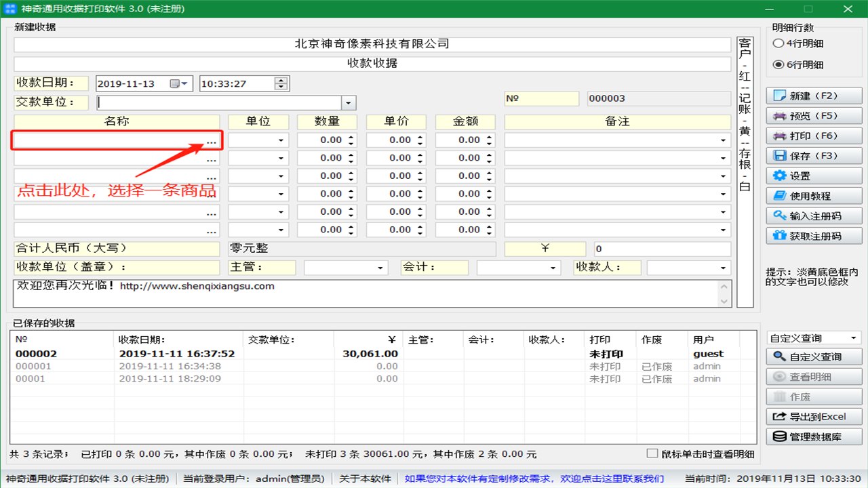Open 关于本软件 in the status bar
Viewport: 868px width, 488px height.
pyautogui.click(x=362, y=478)
